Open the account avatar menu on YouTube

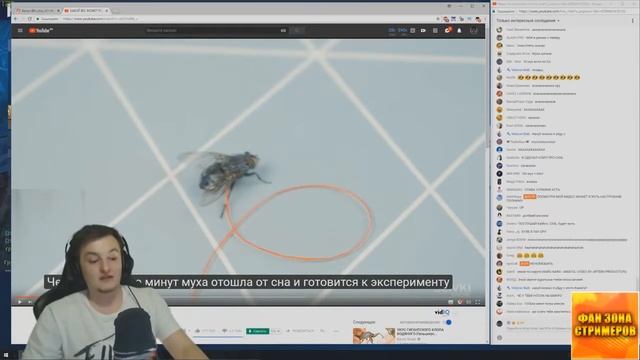[473, 31]
